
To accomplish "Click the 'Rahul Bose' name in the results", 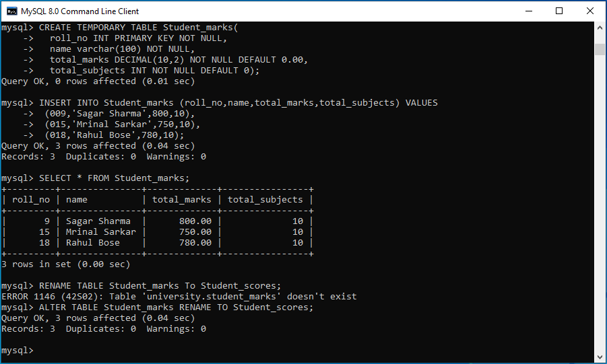I will click(x=92, y=243).
